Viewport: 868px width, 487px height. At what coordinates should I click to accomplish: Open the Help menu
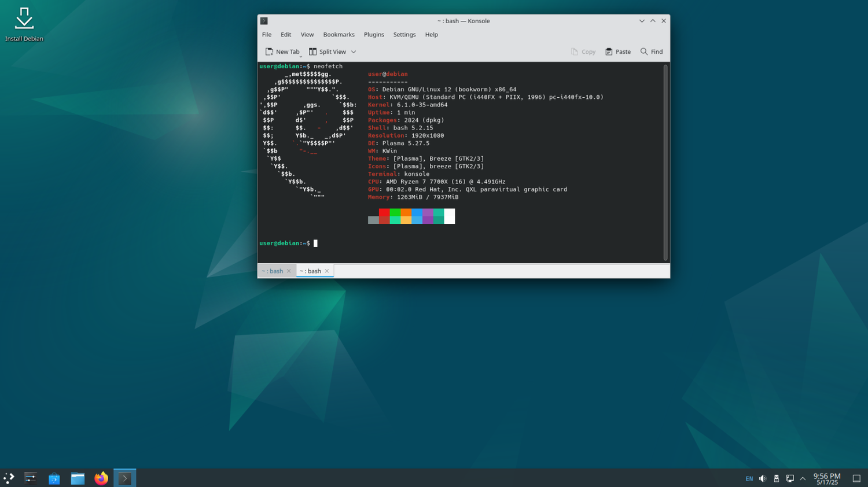(x=432, y=35)
